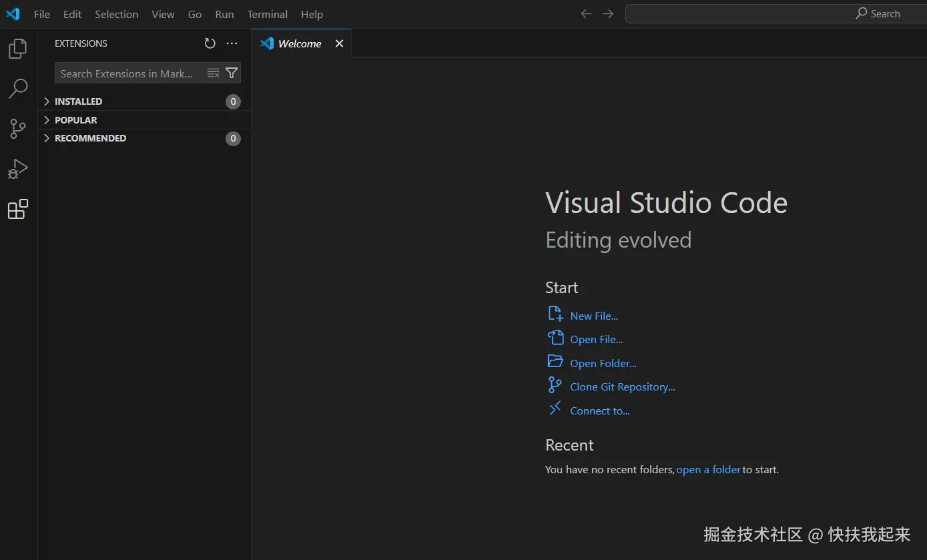The image size is (927, 560).
Task: Open the Selection menu
Action: coord(116,14)
